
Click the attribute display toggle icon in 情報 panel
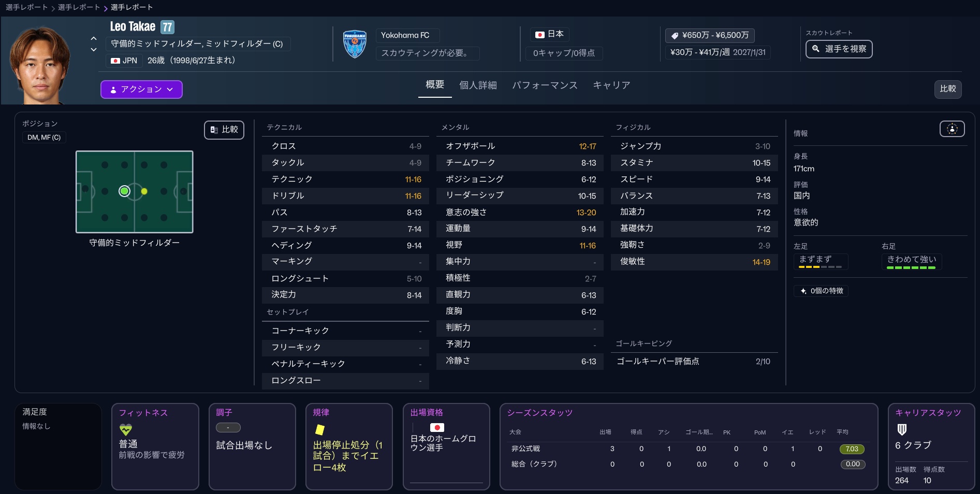(952, 129)
